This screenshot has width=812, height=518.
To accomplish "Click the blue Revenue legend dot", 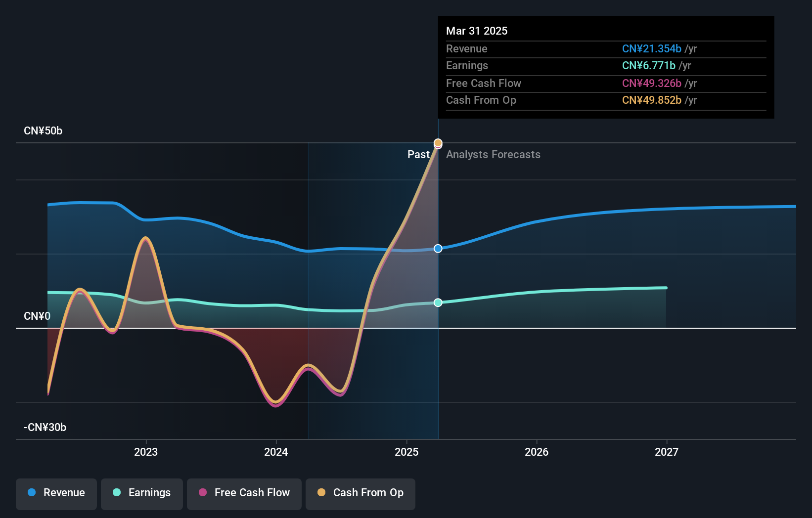I will (31, 493).
